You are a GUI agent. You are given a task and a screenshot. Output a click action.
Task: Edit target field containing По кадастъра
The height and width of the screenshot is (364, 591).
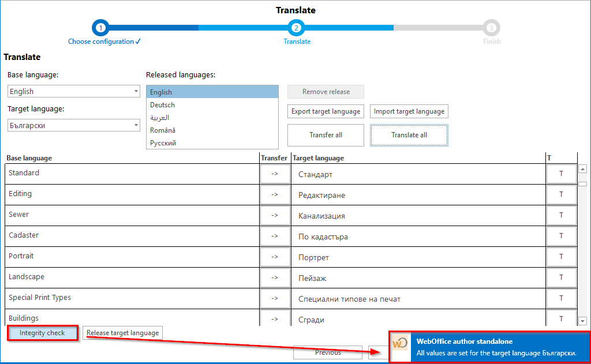point(418,237)
